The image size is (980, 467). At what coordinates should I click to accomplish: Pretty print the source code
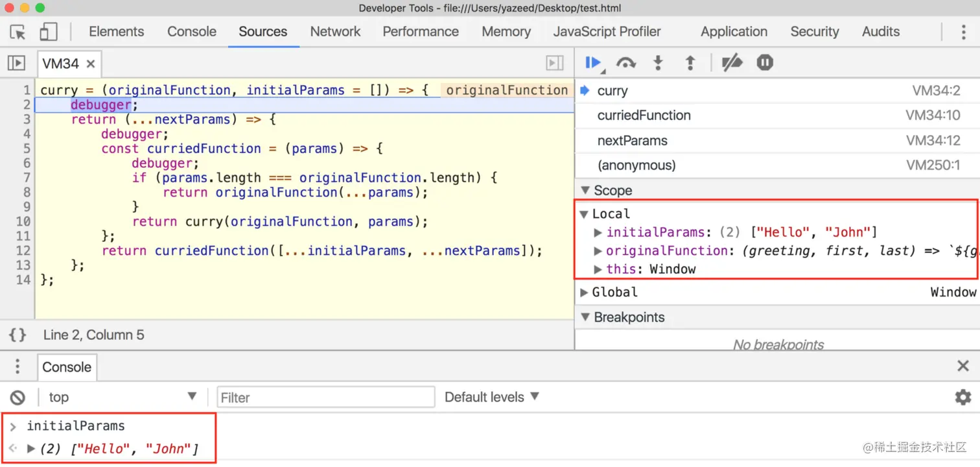[x=17, y=335]
